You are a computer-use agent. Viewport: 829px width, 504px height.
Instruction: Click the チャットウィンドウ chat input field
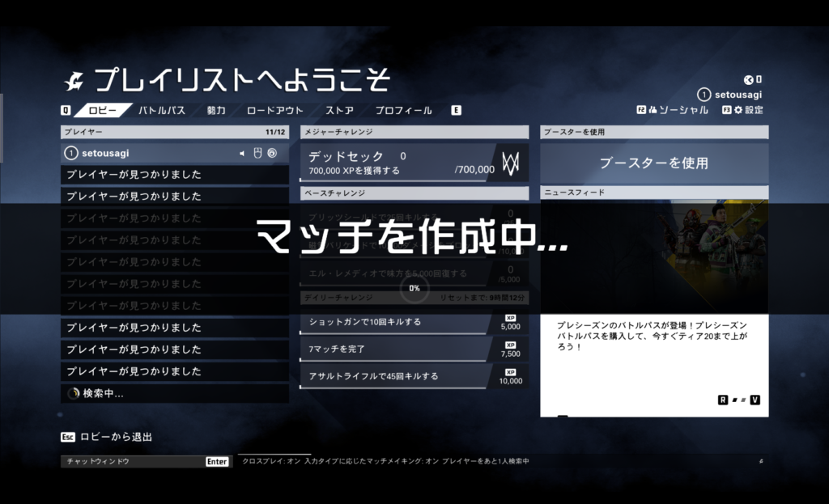(x=134, y=461)
